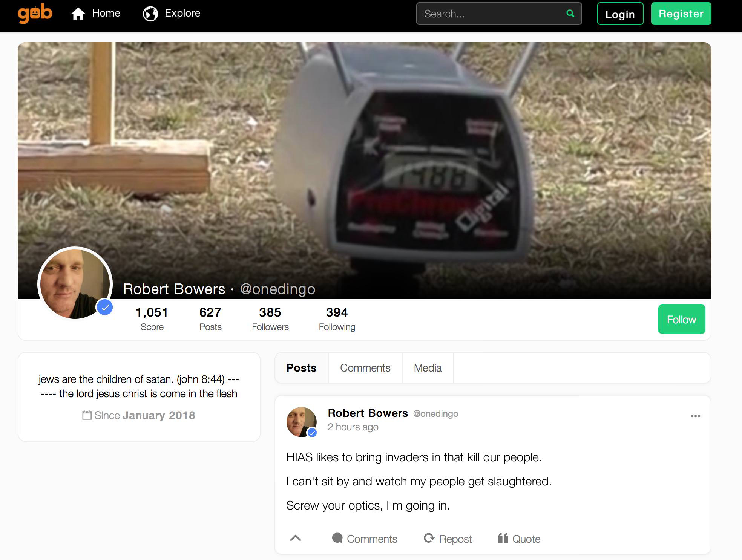Open the 385 Followers list
Image resolution: width=742 pixels, height=560 pixels.
(270, 318)
